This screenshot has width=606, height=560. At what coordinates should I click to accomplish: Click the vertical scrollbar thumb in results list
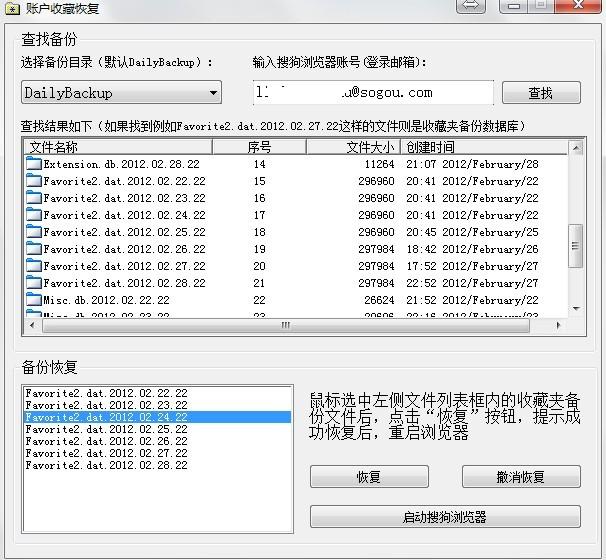coord(576,246)
